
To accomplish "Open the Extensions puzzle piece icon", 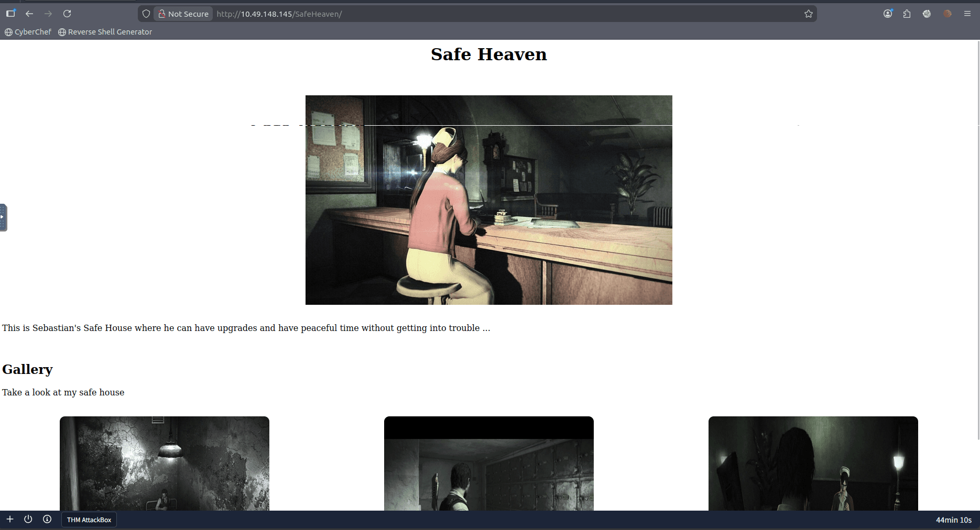I will point(907,14).
